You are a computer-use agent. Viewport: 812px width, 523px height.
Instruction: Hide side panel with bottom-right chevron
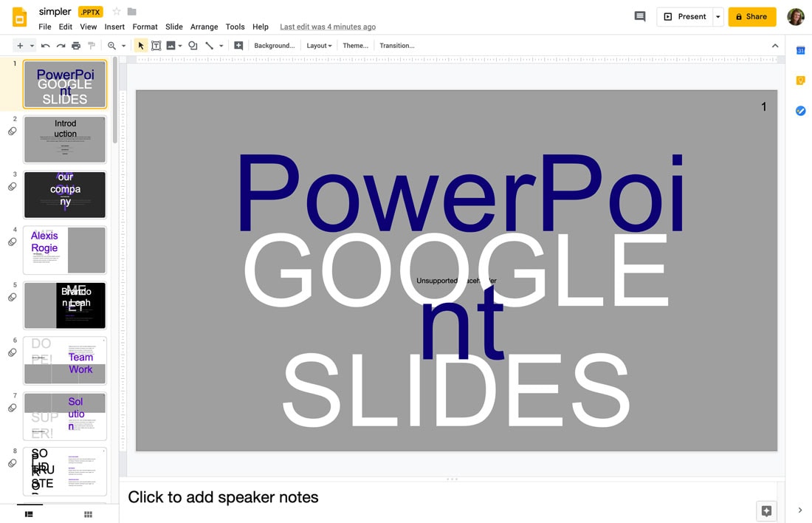coord(800,510)
